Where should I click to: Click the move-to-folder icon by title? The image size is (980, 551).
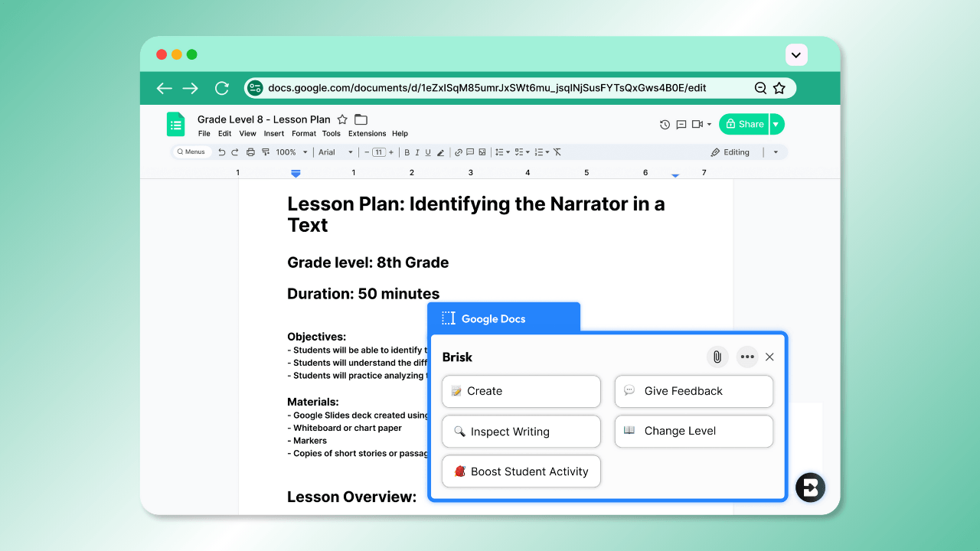pyautogui.click(x=361, y=119)
